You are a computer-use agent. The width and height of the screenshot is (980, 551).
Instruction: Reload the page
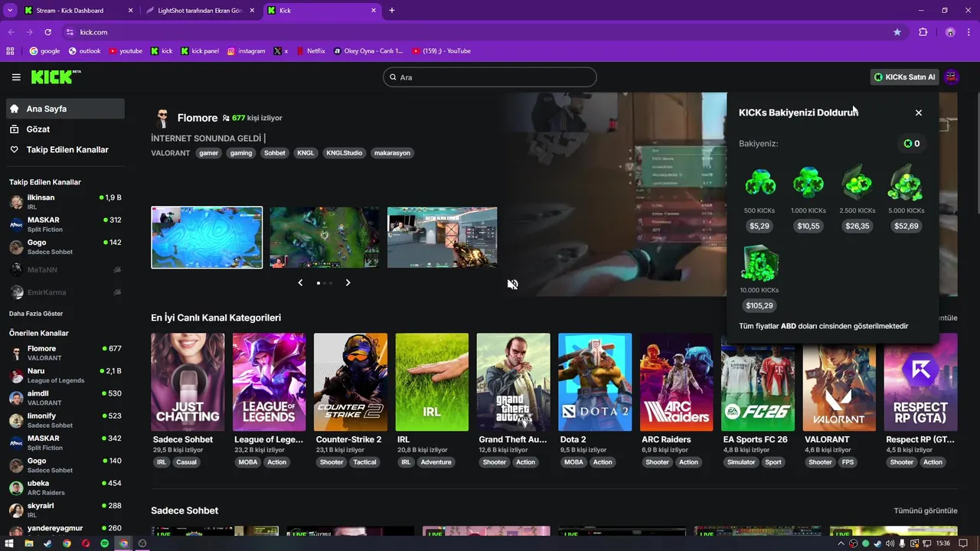[x=47, y=32]
